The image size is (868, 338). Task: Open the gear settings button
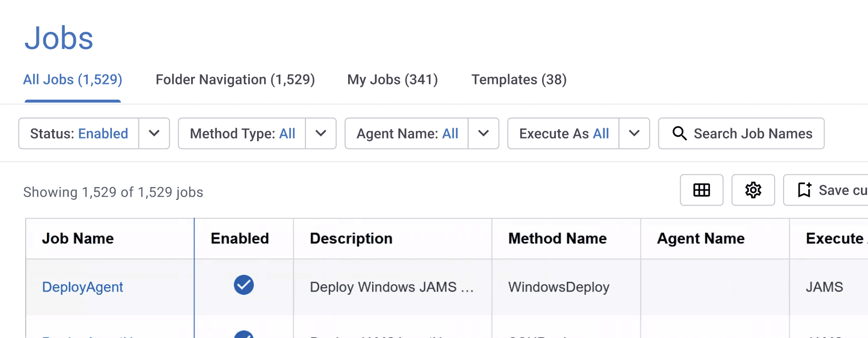753,190
